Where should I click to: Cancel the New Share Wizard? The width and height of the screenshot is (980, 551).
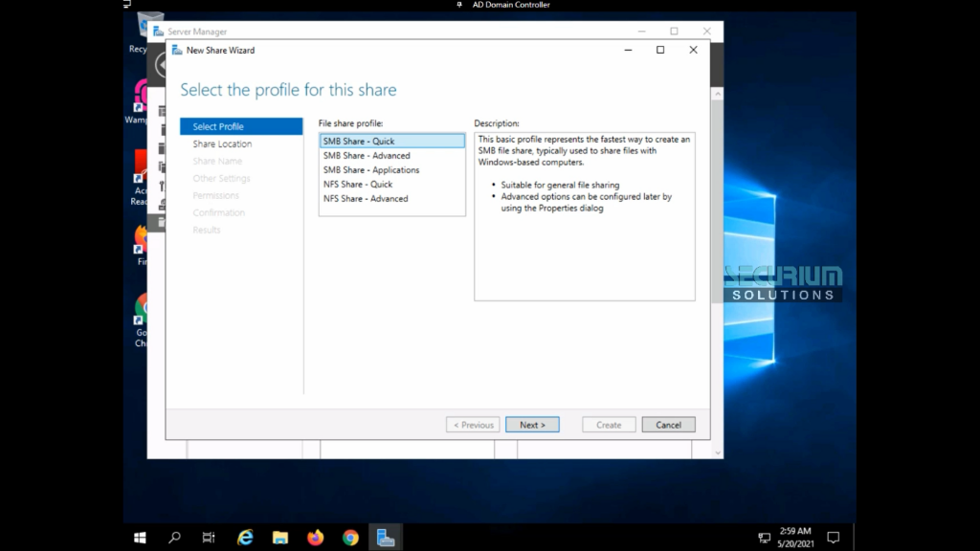point(668,425)
